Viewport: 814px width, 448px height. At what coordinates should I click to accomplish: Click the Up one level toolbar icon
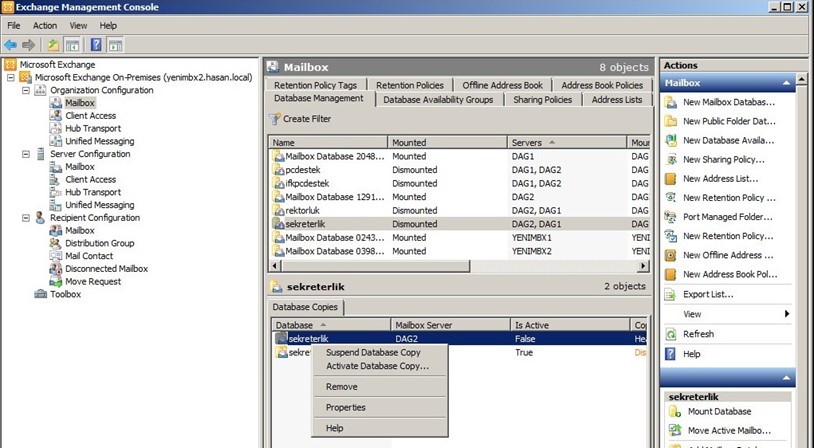pos(53,45)
